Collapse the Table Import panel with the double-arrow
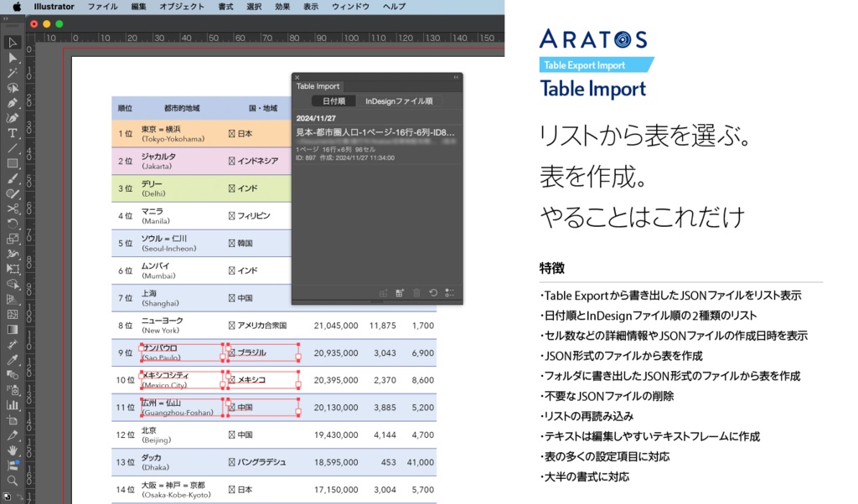The height and width of the screenshot is (504, 858). (x=457, y=77)
